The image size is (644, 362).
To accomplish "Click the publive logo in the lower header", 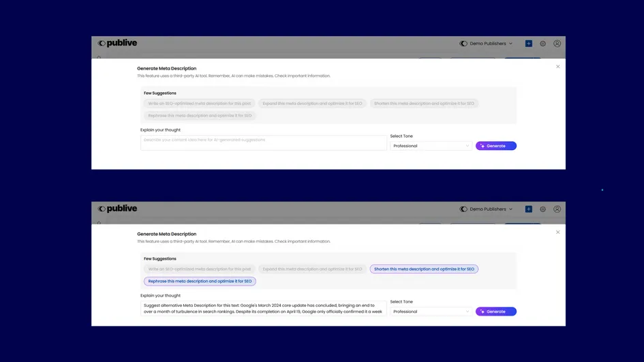I will [117, 209].
